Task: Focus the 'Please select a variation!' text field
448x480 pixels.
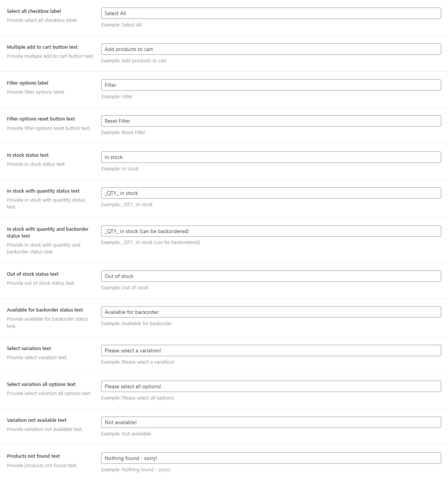Action: coord(271,351)
